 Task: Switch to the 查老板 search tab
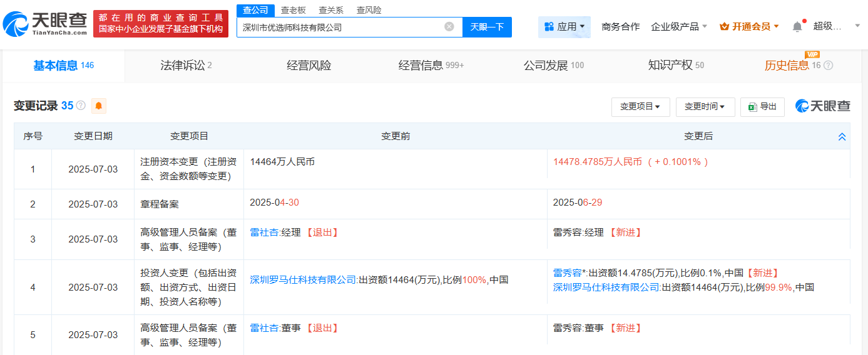[294, 10]
